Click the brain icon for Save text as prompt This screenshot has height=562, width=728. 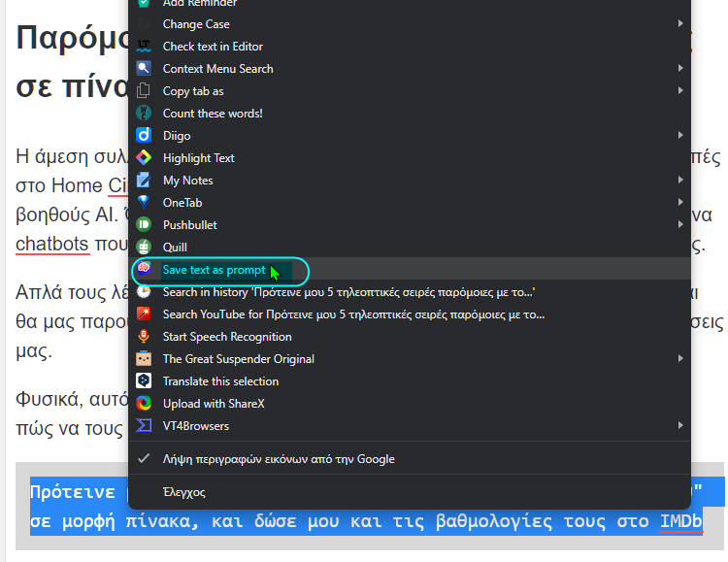[x=144, y=269]
